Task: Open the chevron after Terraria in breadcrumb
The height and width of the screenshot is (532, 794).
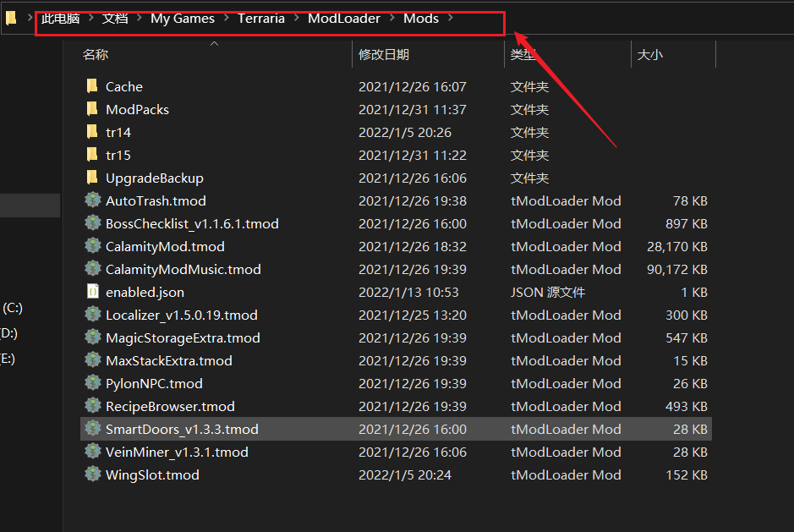Action: 295,18
